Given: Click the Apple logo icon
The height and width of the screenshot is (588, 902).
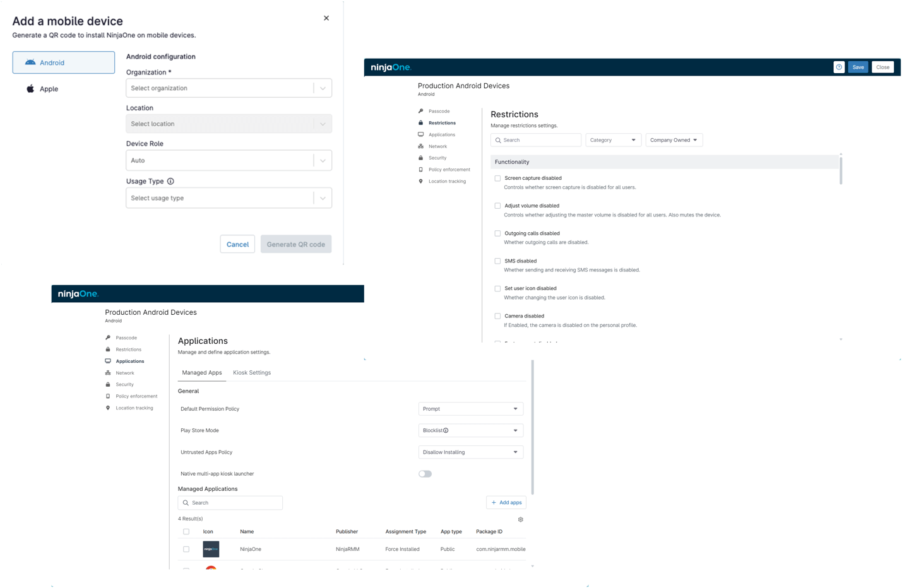Looking at the screenshot, I should tap(30, 89).
